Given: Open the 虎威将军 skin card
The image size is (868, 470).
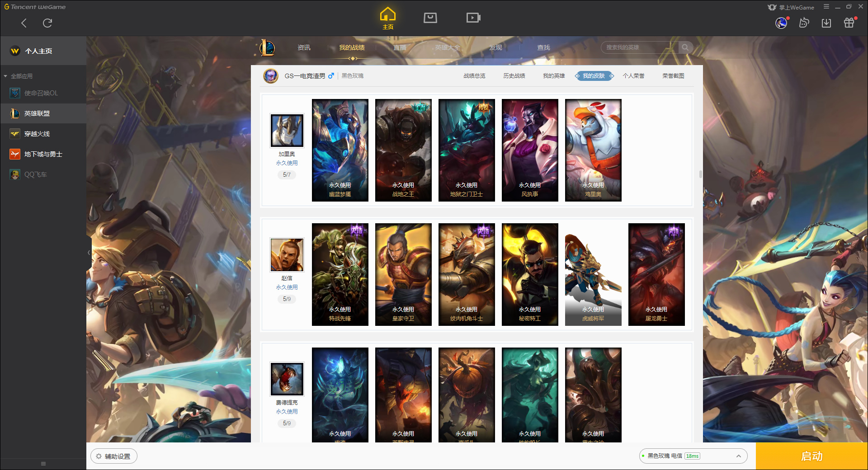Looking at the screenshot, I should point(593,274).
